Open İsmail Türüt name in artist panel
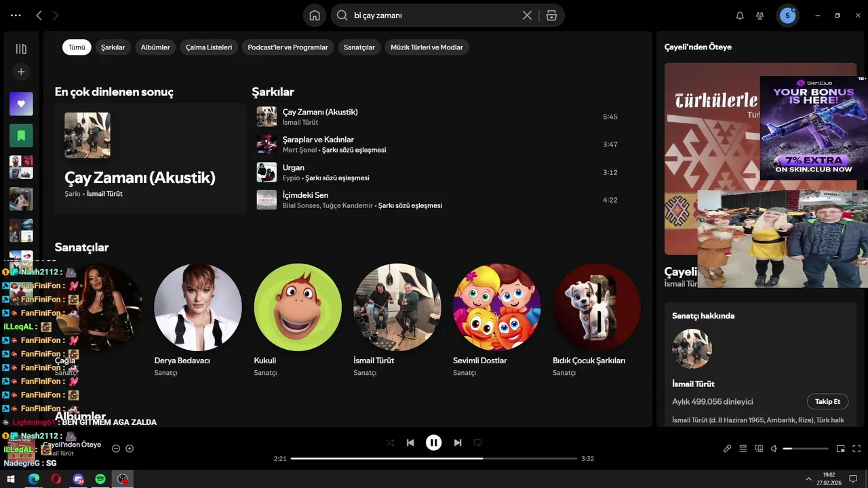868x488 pixels. coord(693,384)
